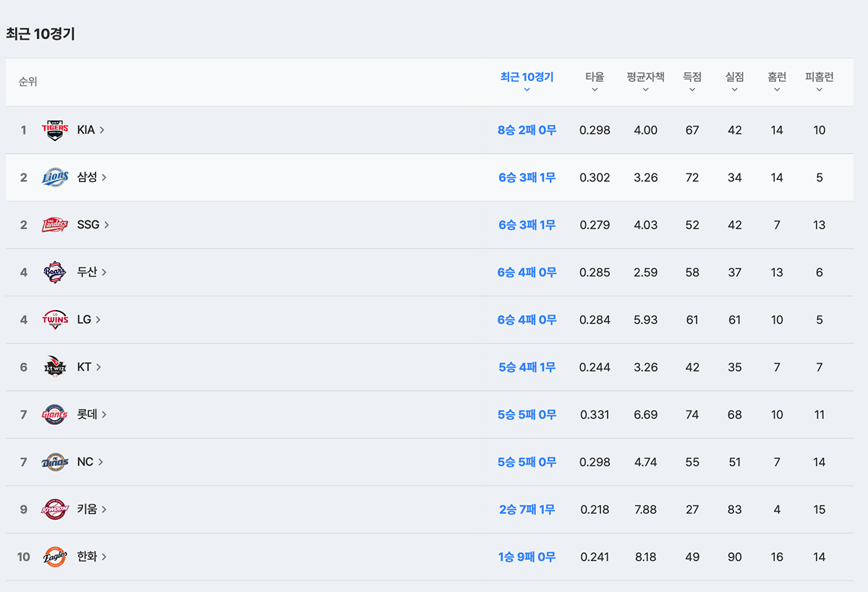Viewport: 868px width, 592px height.
Task: Click 키움's record 2승 7패 1무
Action: pos(527,510)
